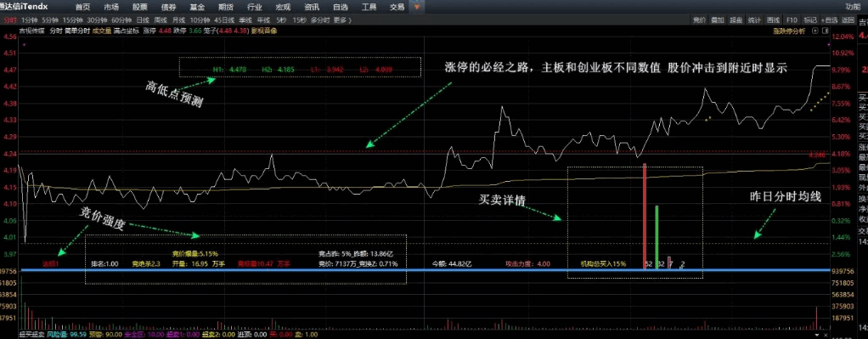The width and height of the screenshot is (868, 339).
Task: Switch to the 10分钟 period
Action: pyautogui.click(x=200, y=20)
